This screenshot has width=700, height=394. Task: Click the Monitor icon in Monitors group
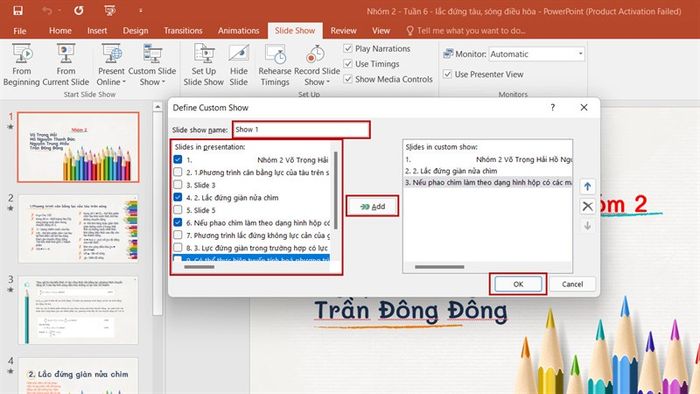click(448, 54)
